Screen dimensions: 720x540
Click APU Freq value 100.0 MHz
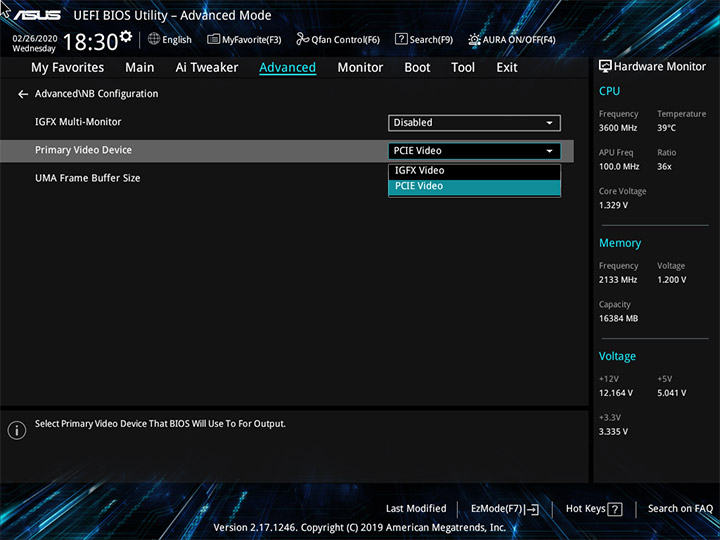click(619, 167)
